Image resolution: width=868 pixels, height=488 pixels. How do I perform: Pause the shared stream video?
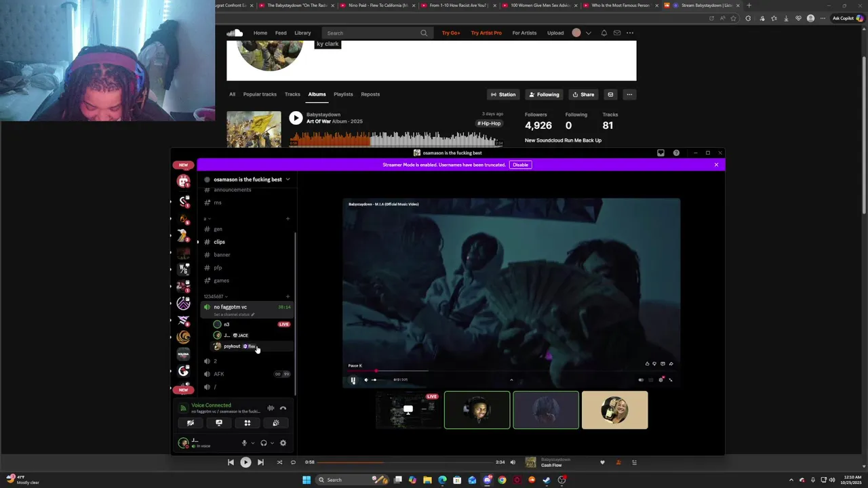tap(353, 380)
